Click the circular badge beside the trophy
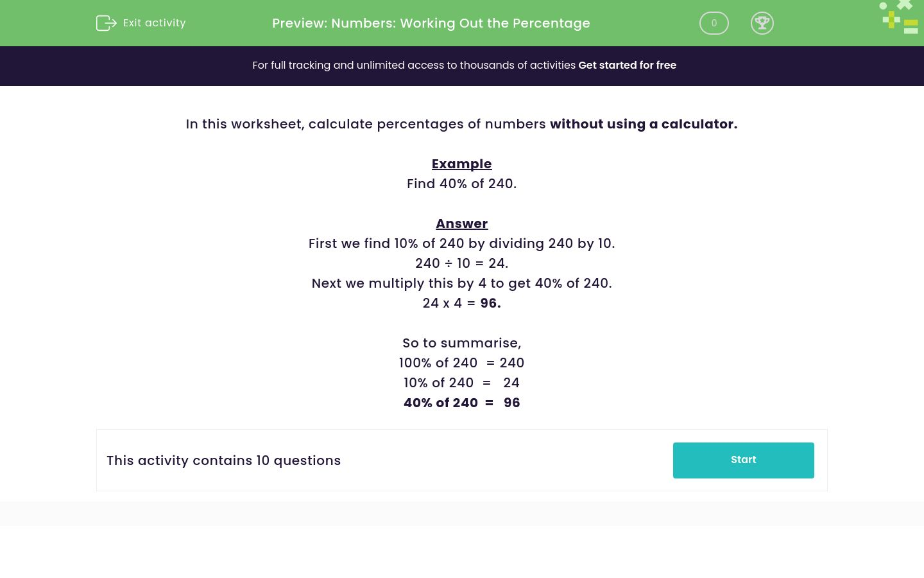The width and height of the screenshot is (924, 578). coord(714,23)
